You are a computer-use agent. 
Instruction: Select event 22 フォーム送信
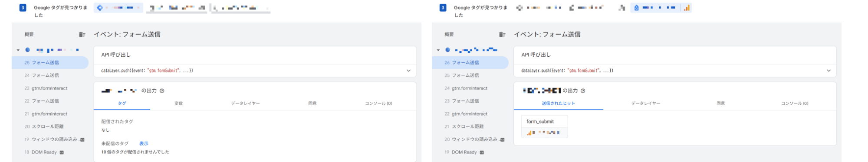click(x=50, y=101)
